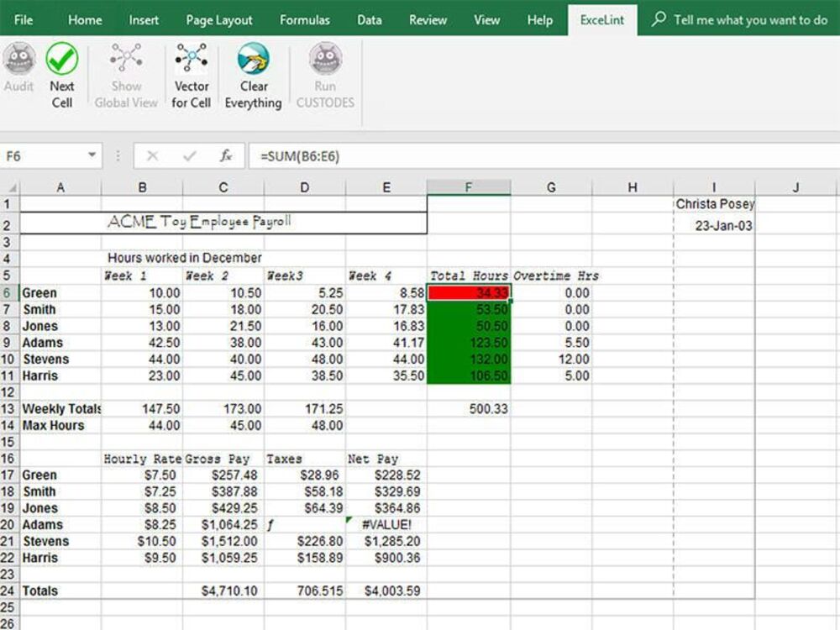This screenshot has height=630, width=840.
Task: Select the Review ribbon tab
Action: coord(428,19)
